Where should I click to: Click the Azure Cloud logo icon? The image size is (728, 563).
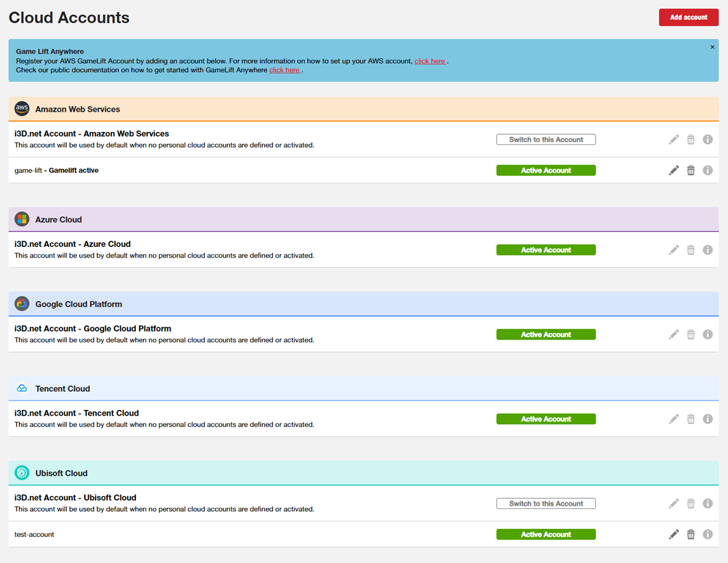22,219
